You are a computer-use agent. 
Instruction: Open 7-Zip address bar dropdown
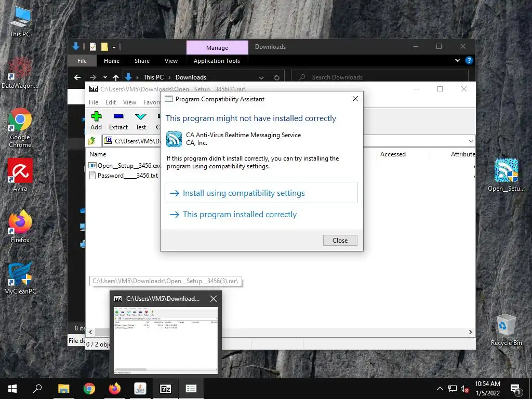pyautogui.click(x=471, y=141)
